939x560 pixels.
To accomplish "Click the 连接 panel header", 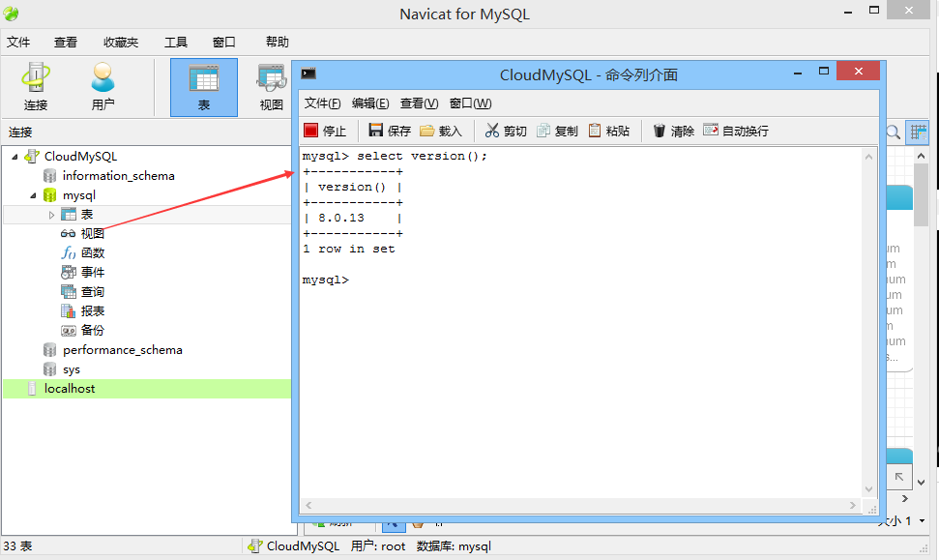I will point(20,133).
